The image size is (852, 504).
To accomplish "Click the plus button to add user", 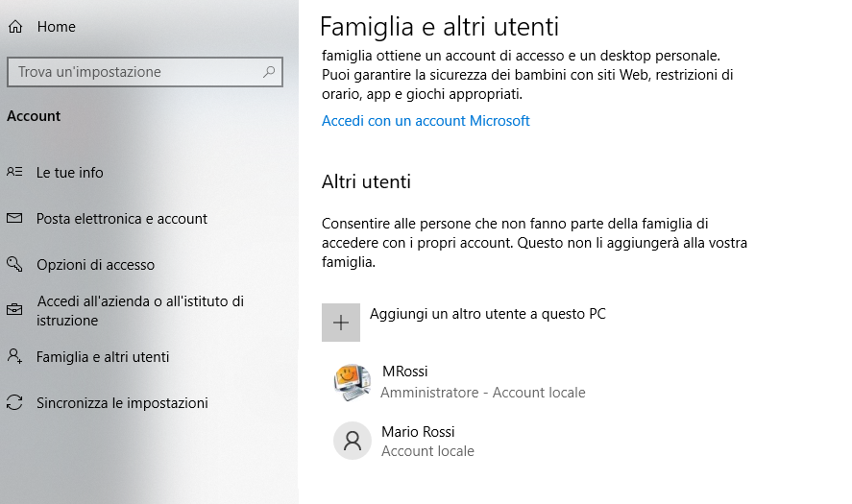I will click(x=341, y=323).
